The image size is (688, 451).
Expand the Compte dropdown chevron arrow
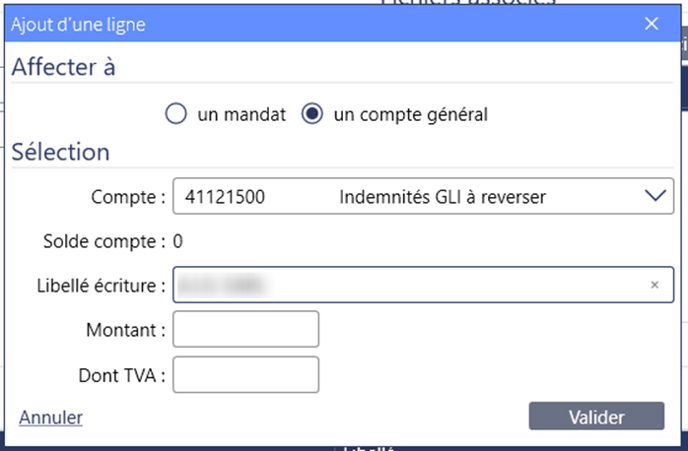pyautogui.click(x=654, y=197)
